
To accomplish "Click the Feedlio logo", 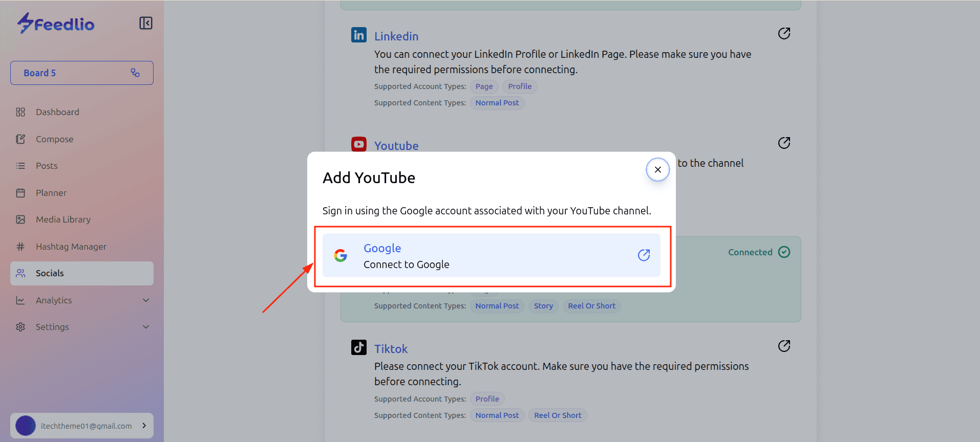I will (x=56, y=24).
